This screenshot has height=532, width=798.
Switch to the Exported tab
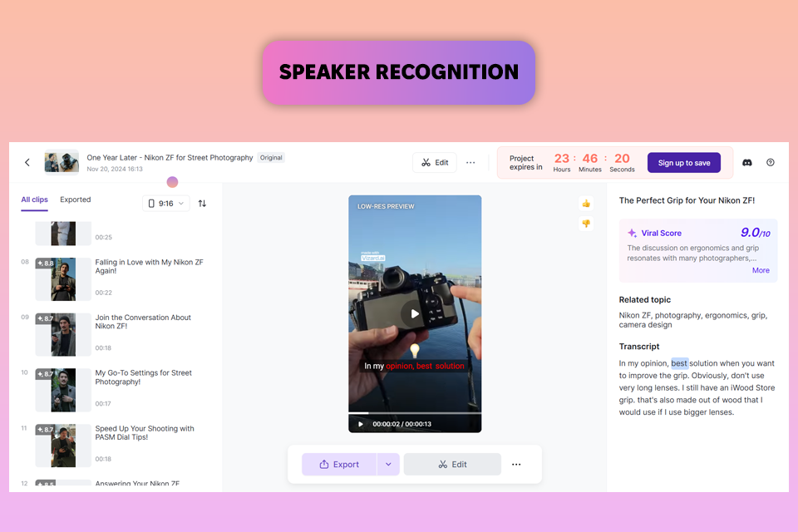(76, 199)
